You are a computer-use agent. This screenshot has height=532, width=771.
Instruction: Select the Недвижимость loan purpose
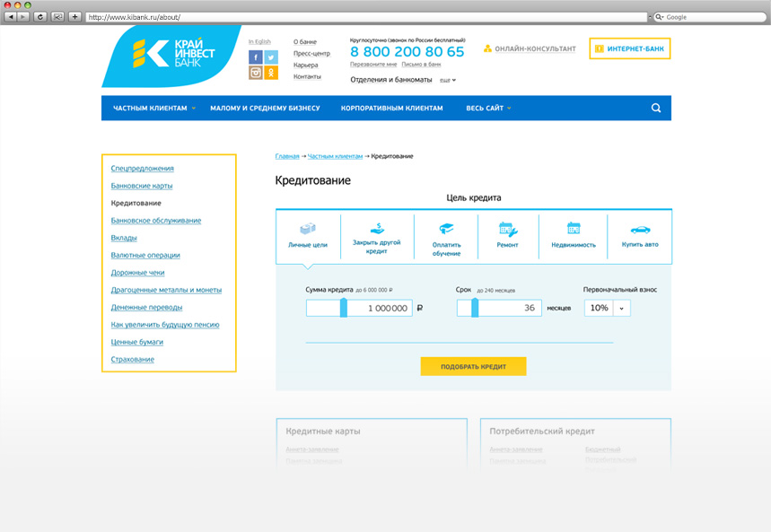574,236
